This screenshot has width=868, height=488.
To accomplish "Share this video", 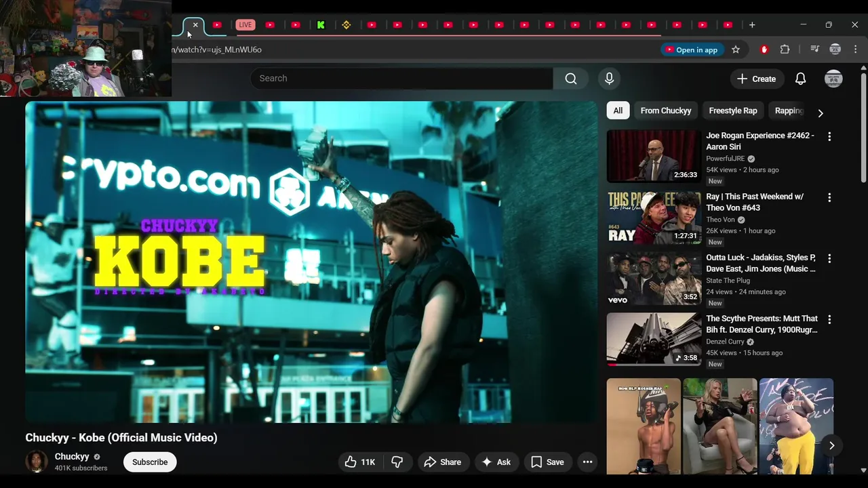I will [x=442, y=462].
